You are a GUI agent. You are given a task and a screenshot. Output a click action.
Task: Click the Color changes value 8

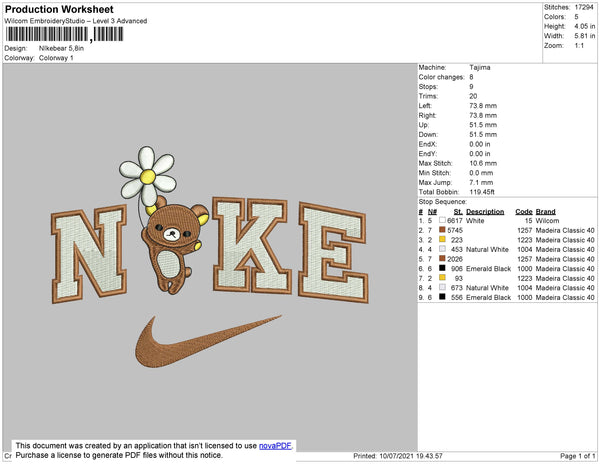[471, 77]
